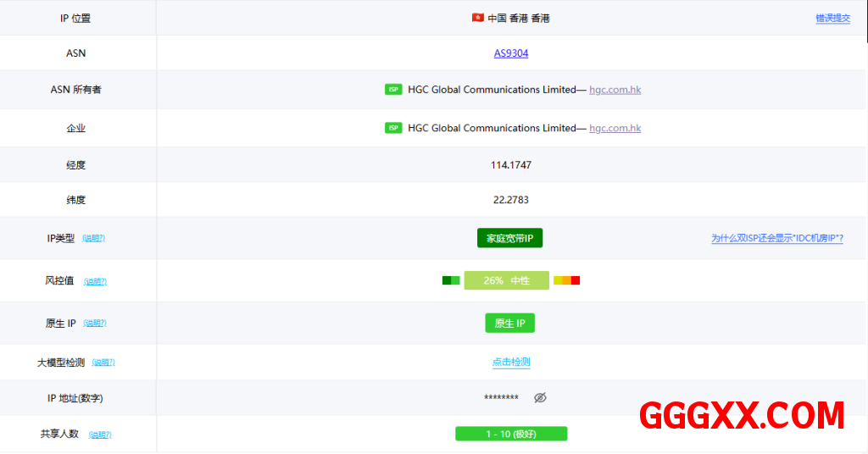
Task: Visit hgc.com.hk in the 企业 row
Action: 615,128
